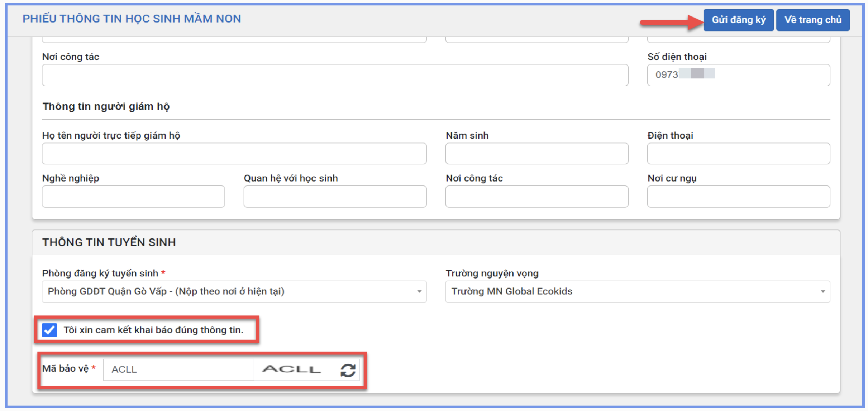Focus the Nơi cư ngụ residence field
Screen dimensions: 868x411
coord(738,196)
